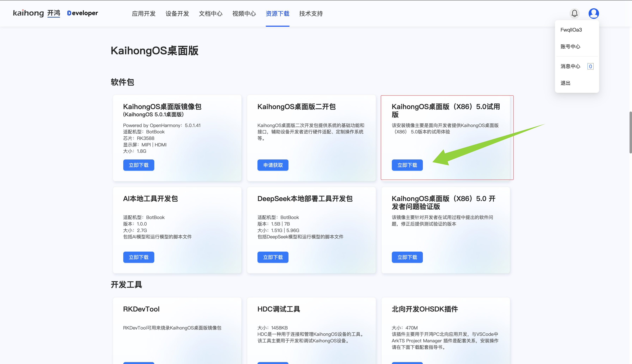
Task: Select the 资源下载 tab
Action: tap(277, 14)
